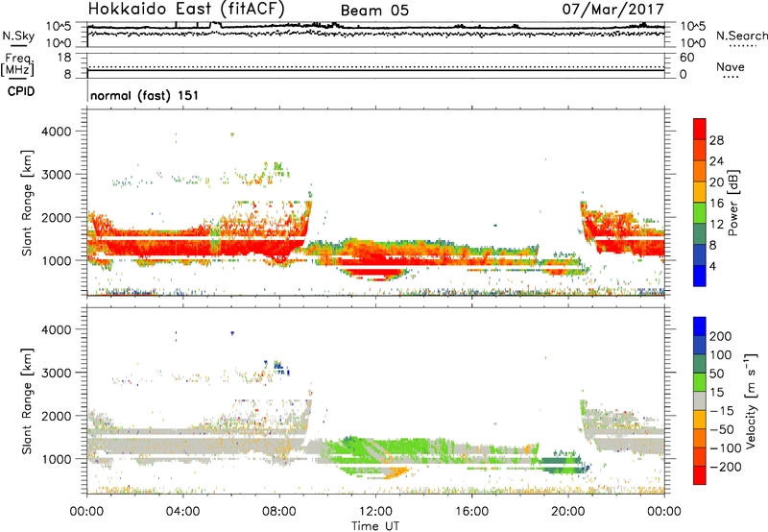Click the "16:00" time tick label

click(471, 512)
